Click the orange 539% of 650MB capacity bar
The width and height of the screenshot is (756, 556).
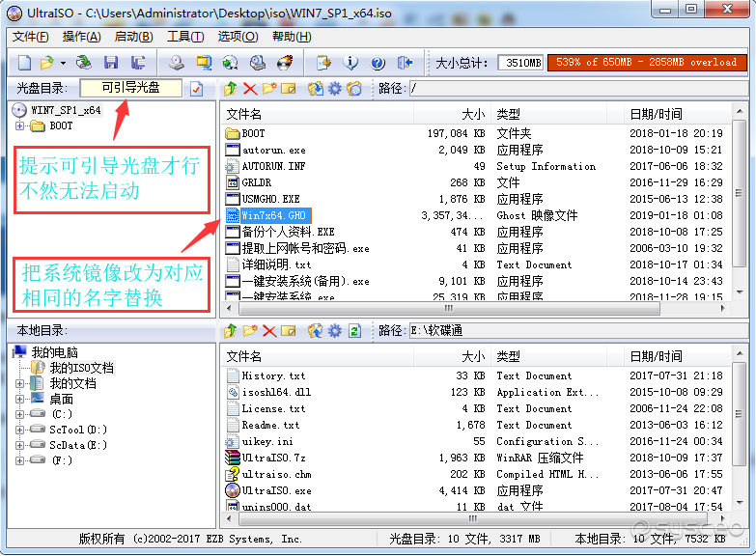pyautogui.click(x=647, y=63)
